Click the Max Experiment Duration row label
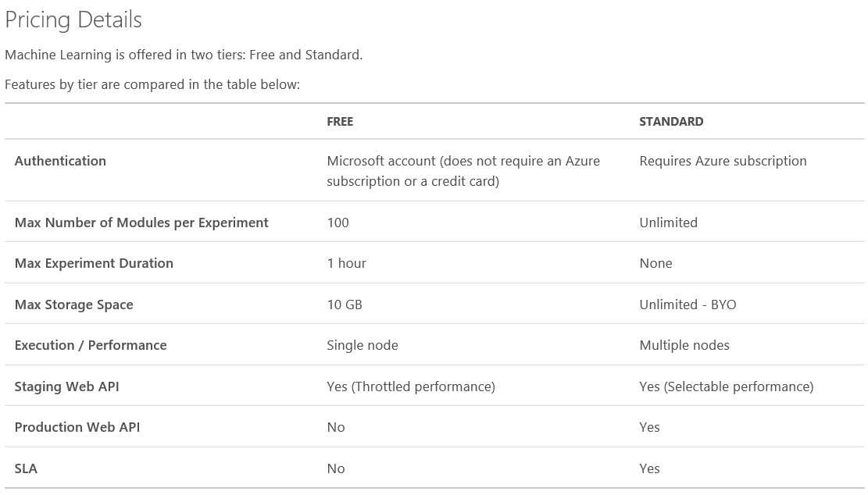The image size is (868, 495). (x=94, y=263)
